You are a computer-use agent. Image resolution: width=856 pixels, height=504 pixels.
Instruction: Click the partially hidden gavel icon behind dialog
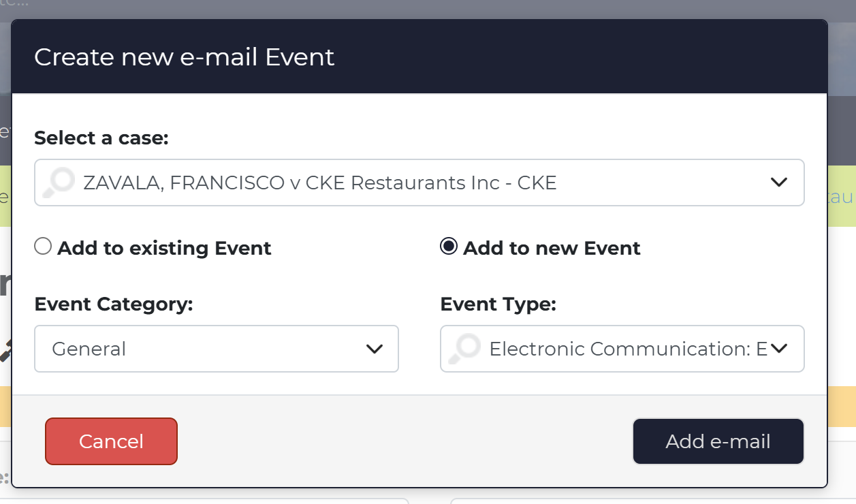pyautogui.click(x=4, y=349)
